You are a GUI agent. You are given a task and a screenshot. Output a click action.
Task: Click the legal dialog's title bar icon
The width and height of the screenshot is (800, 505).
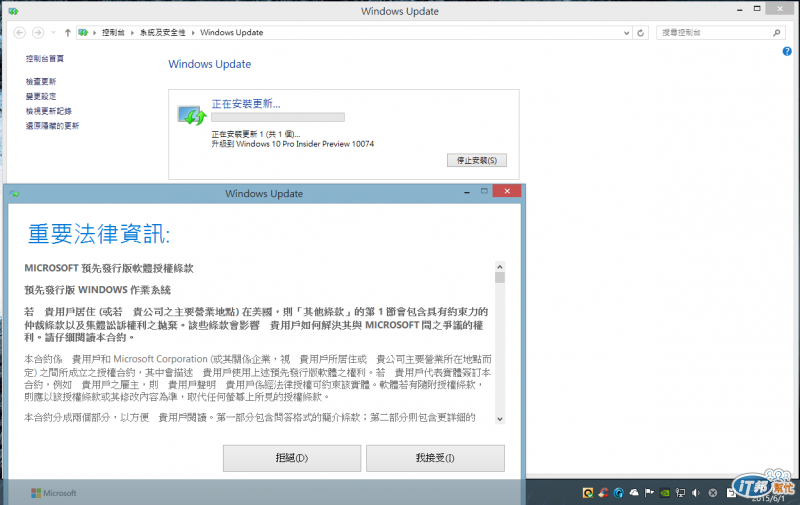pyautogui.click(x=14, y=194)
